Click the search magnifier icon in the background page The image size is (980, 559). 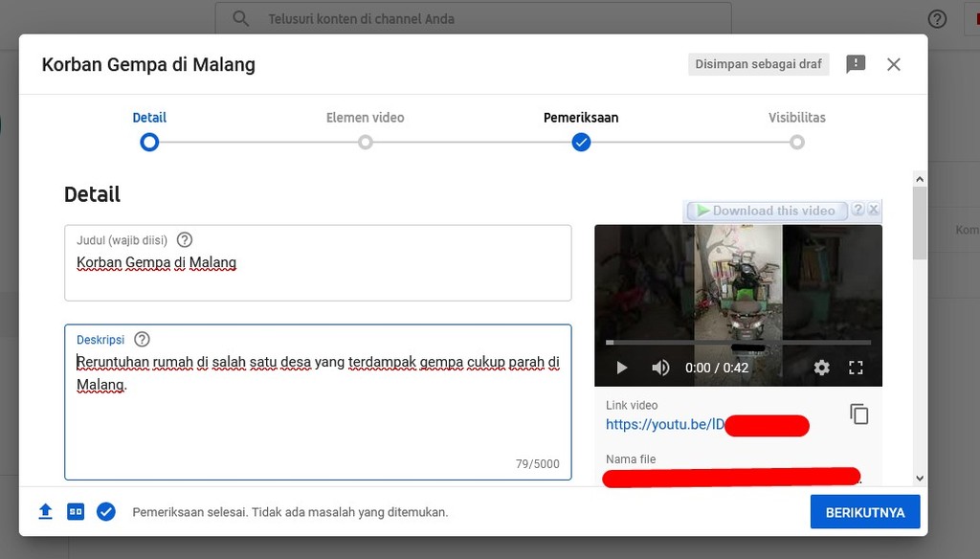coord(240,19)
